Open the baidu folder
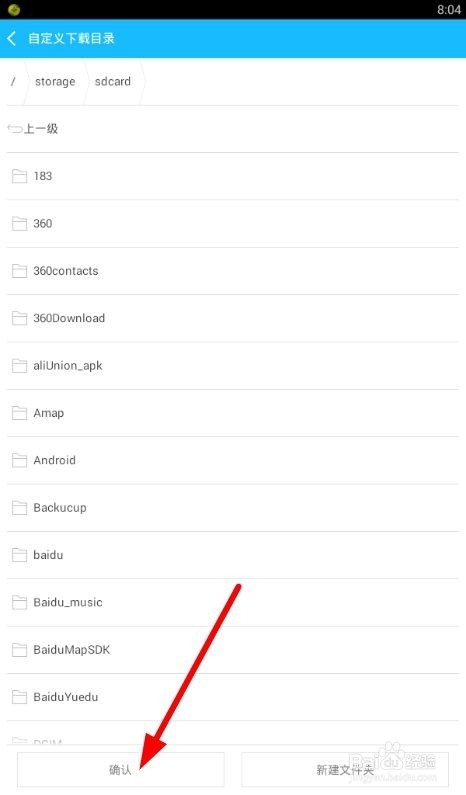 click(x=233, y=555)
